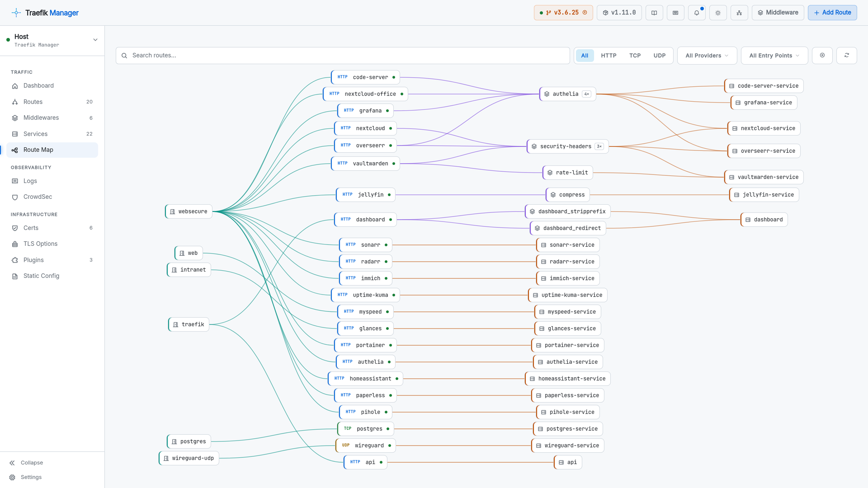Viewport: 868px width, 488px height.
Task: Open the documentation book icon
Action: (x=654, y=13)
